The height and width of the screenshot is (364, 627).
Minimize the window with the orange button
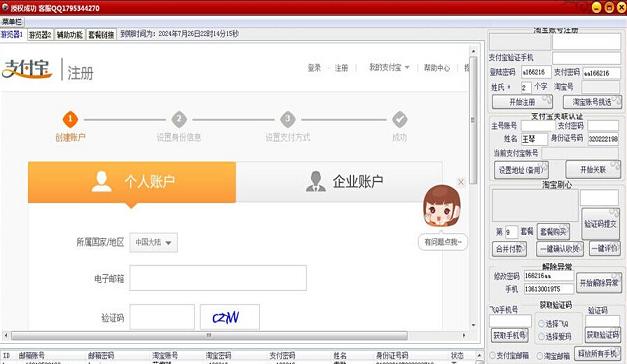tap(596, 8)
